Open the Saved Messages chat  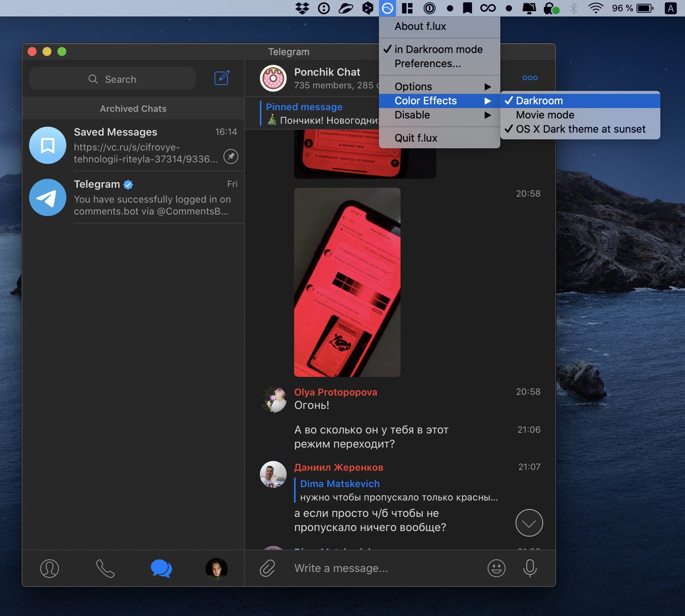(133, 145)
